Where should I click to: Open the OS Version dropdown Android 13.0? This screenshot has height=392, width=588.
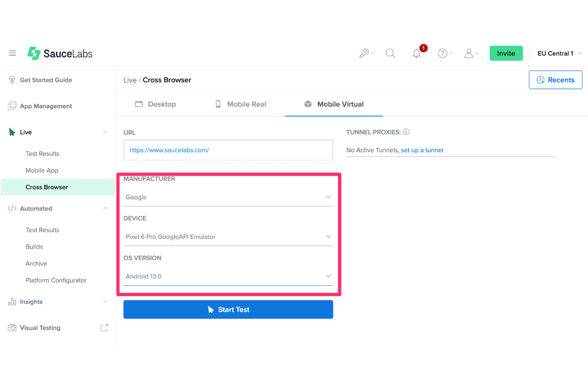pos(228,276)
